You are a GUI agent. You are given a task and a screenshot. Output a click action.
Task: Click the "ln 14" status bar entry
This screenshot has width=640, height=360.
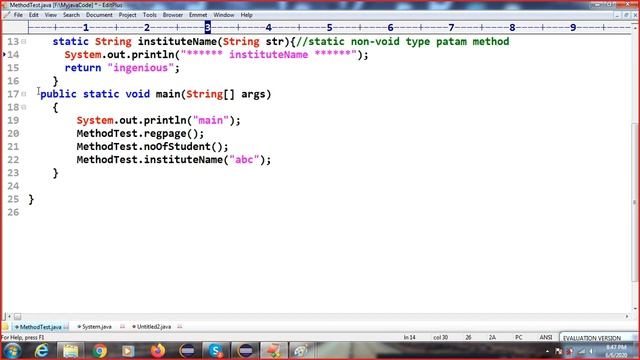(409, 338)
